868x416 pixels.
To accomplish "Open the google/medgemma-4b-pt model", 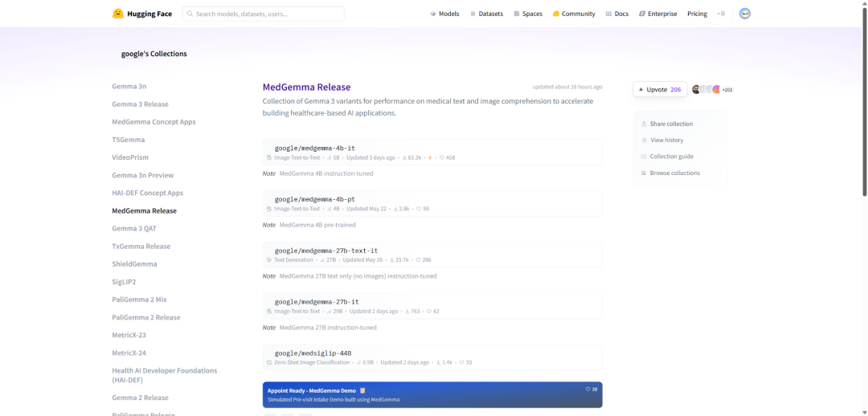I will coord(315,199).
